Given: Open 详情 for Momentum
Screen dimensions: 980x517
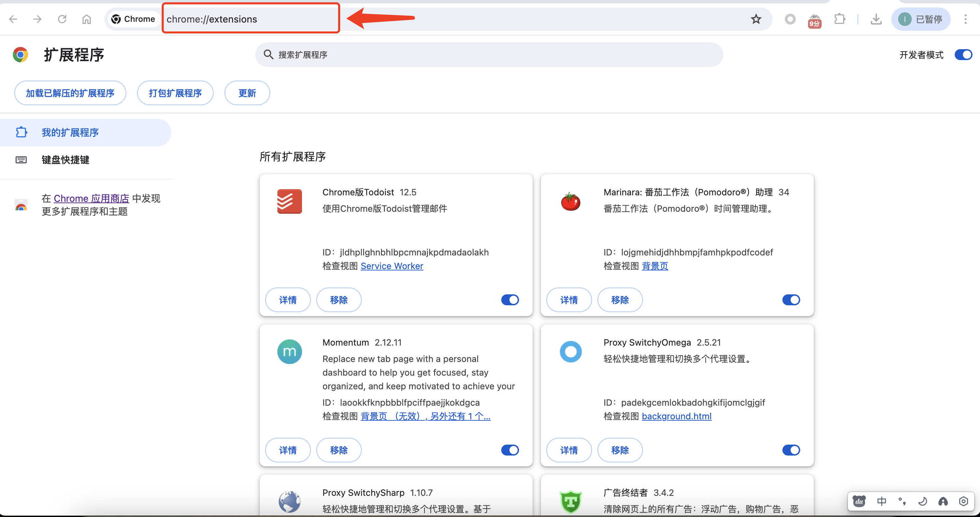Looking at the screenshot, I should pyautogui.click(x=288, y=450).
